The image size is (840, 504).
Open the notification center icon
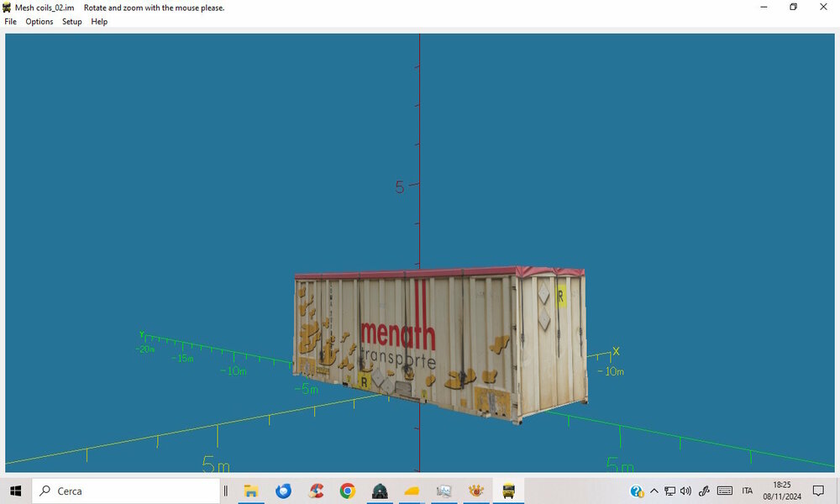coord(818,491)
